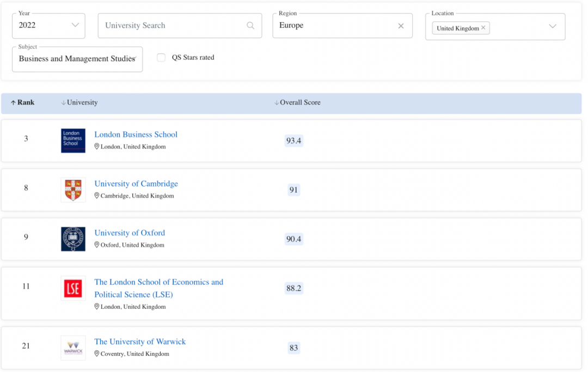Click the Cambridge, United Kingdom location text

click(x=137, y=196)
